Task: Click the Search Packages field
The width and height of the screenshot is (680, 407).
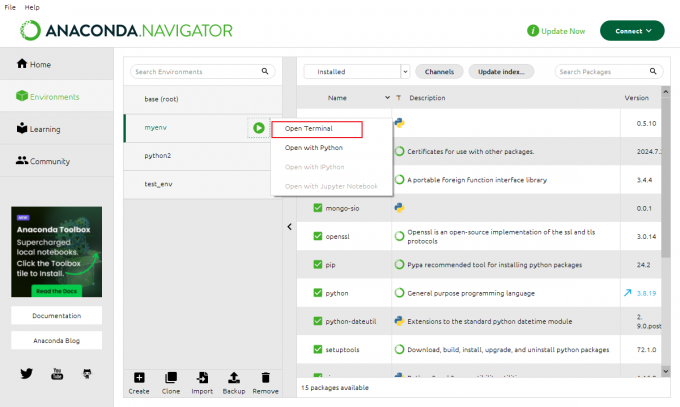Action: (609, 72)
